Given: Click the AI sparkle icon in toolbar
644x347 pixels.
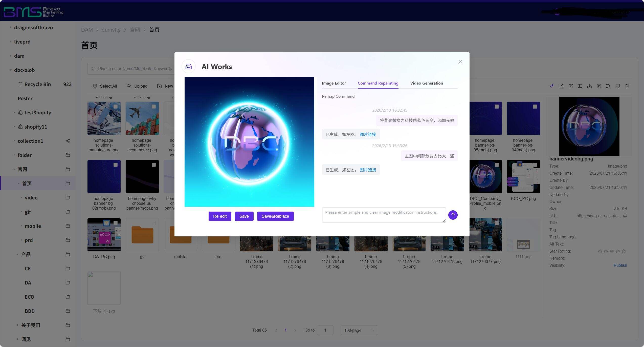Looking at the screenshot, I should [x=551, y=86].
